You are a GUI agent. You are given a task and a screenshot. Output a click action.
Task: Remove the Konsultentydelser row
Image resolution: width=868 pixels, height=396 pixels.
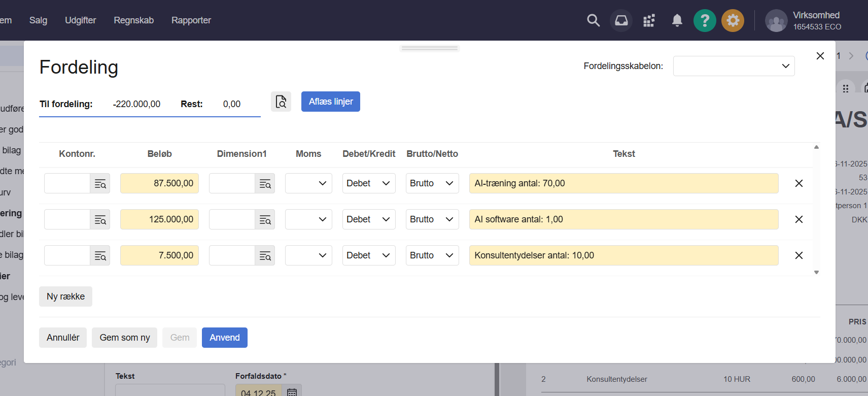[x=798, y=255]
